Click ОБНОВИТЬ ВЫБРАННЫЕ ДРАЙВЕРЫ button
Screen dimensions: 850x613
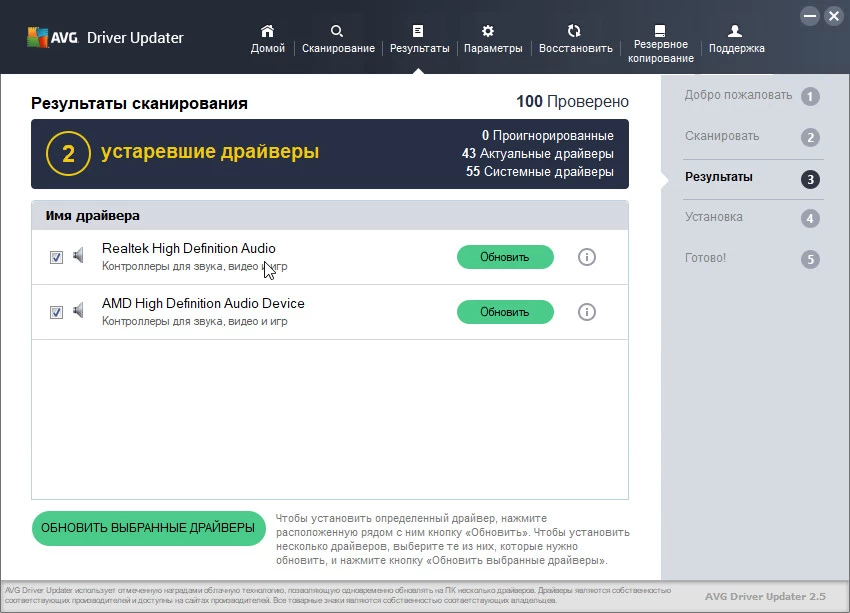click(148, 527)
